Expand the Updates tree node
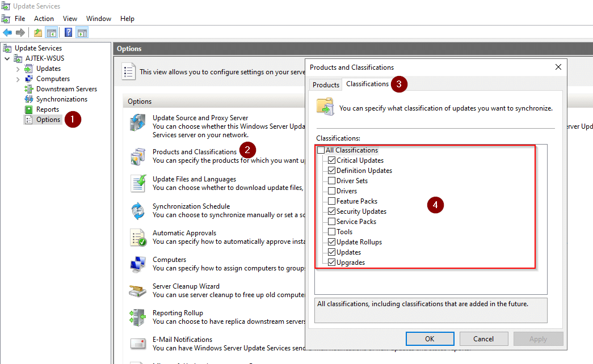Image resolution: width=593 pixels, height=364 pixels. [18, 69]
